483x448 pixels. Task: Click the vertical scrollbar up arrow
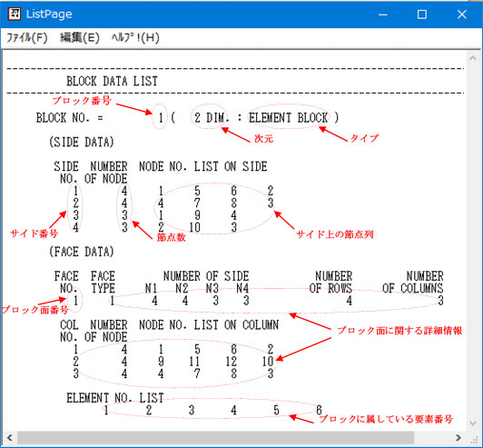tap(472, 58)
